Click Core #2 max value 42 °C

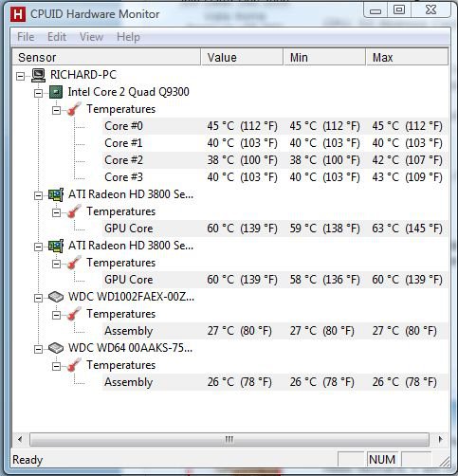(407, 160)
